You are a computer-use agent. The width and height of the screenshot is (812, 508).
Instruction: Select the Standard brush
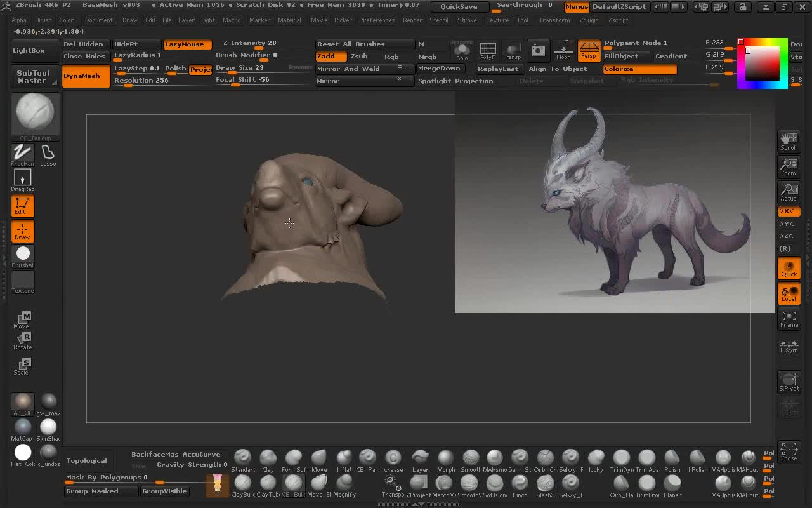(x=242, y=460)
